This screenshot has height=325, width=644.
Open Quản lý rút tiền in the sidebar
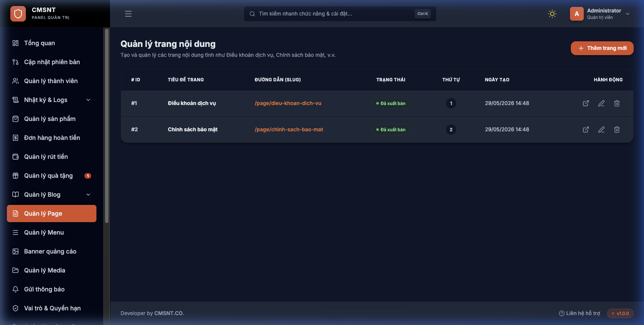(x=52, y=157)
